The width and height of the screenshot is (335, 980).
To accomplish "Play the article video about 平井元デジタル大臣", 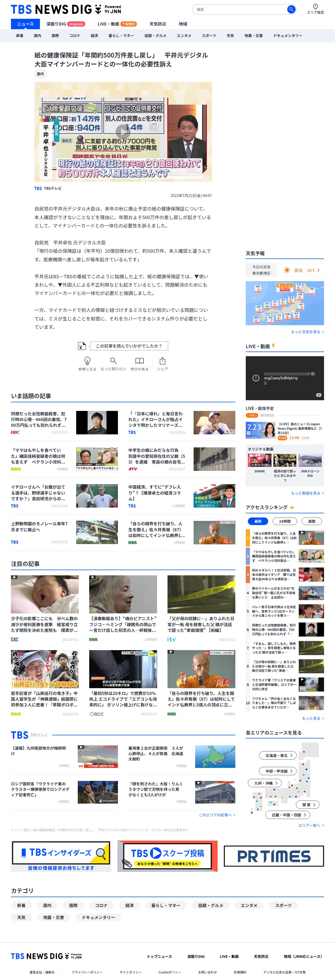I will (x=123, y=132).
